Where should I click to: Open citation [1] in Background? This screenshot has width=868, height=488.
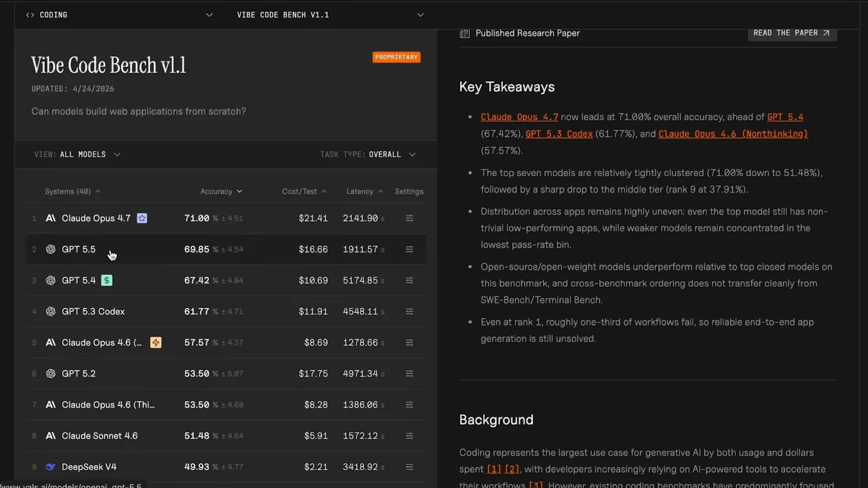click(x=494, y=470)
